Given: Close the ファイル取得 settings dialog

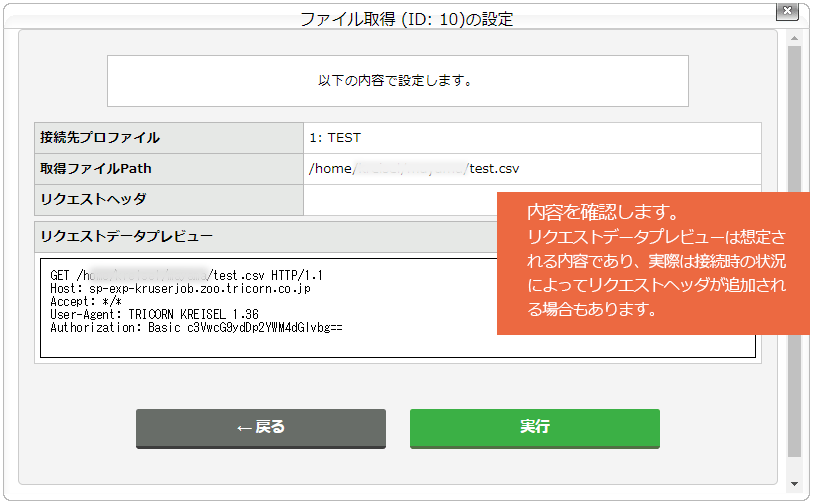Looking at the screenshot, I should click(x=787, y=10).
